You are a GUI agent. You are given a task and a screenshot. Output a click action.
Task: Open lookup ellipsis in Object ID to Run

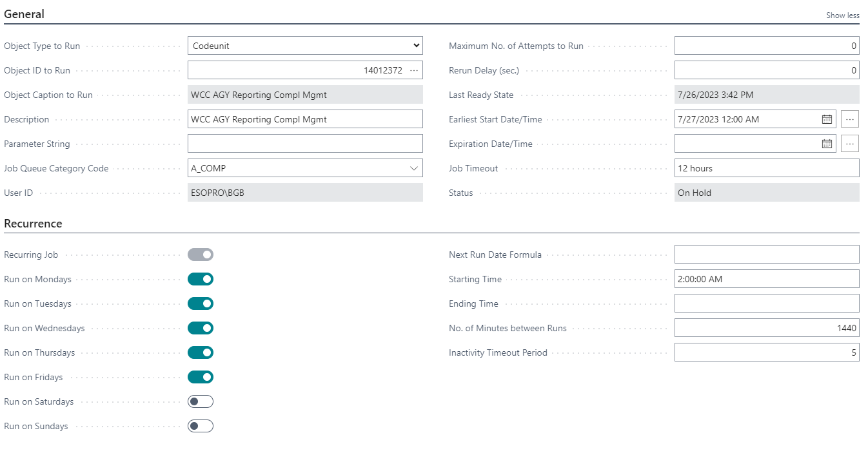tap(414, 70)
